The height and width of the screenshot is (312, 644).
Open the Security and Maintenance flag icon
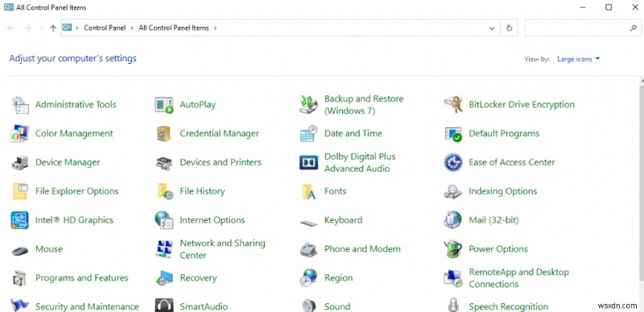coord(19,305)
